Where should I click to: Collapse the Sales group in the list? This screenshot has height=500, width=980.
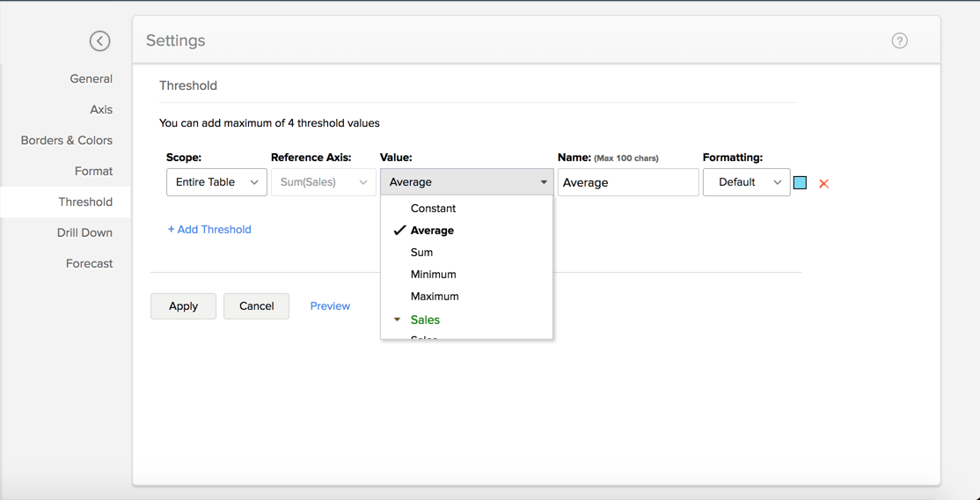pos(399,320)
